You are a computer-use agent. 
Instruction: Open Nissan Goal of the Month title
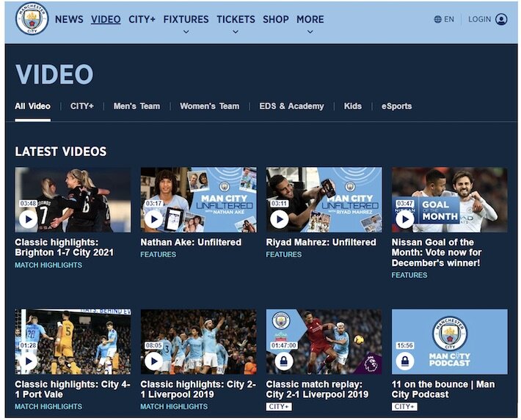tap(437, 253)
